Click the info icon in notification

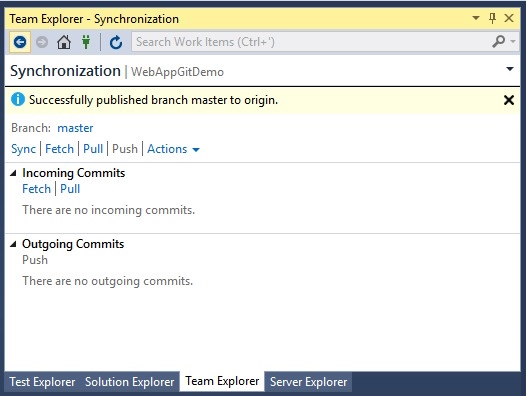pyautogui.click(x=18, y=100)
